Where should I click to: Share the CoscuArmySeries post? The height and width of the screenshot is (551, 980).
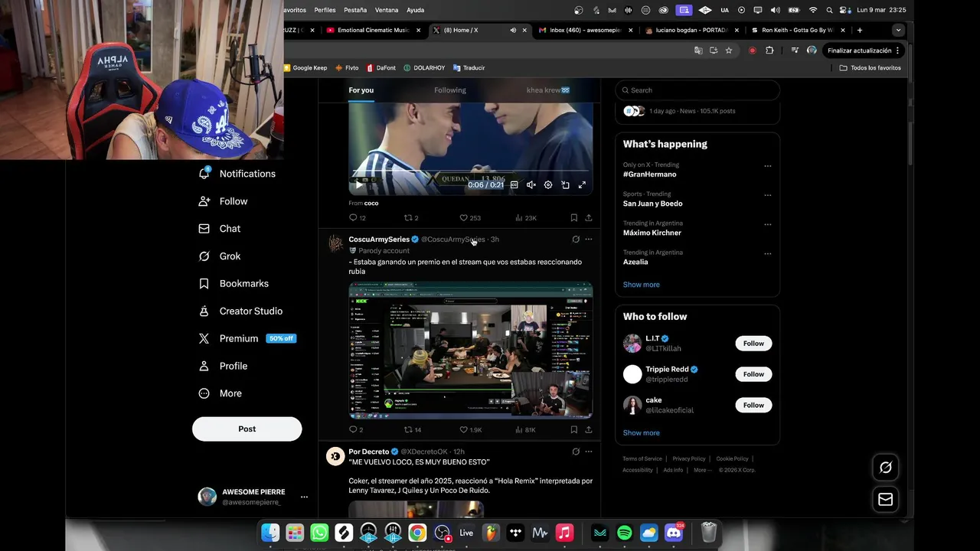click(588, 430)
